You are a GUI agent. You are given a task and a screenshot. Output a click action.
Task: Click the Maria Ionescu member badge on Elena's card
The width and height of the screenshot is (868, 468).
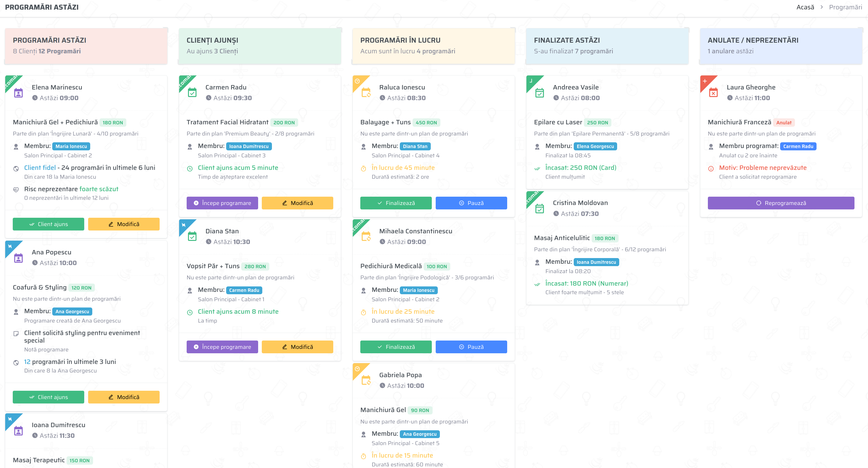(71, 146)
